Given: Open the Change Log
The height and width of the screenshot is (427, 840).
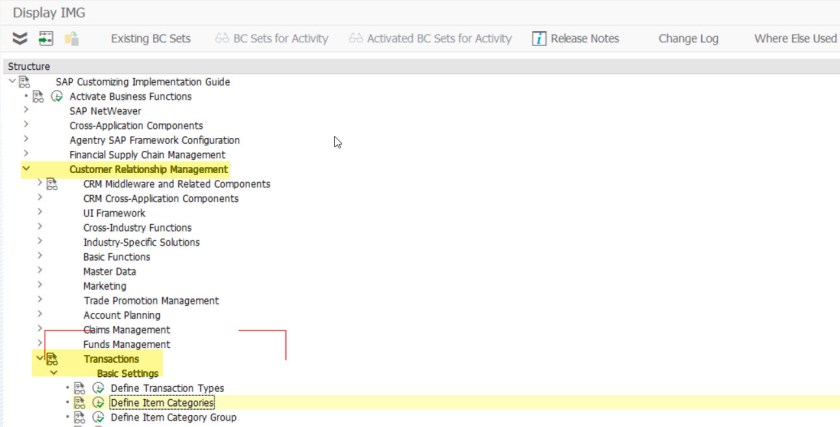Looking at the screenshot, I should click(x=688, y=39).
